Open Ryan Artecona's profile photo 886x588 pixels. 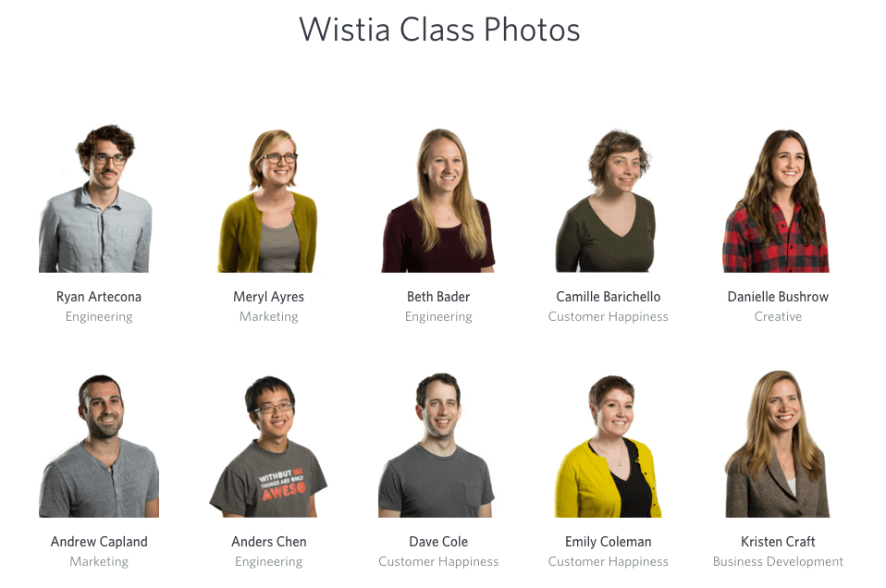click(x=95, y=198)
